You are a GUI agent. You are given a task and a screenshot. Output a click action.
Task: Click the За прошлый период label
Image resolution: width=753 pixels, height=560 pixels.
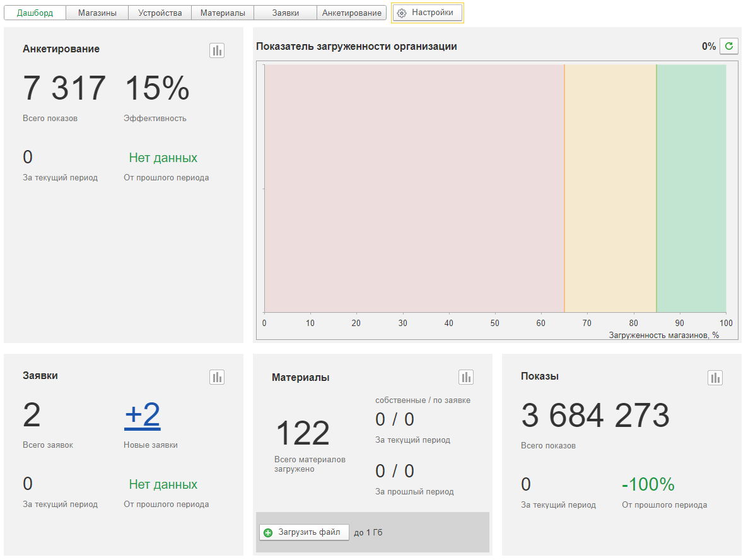pos(414,491)
